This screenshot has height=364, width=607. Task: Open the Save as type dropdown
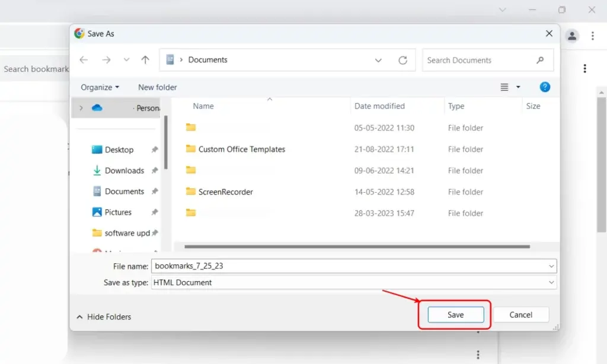coord(551,282)
